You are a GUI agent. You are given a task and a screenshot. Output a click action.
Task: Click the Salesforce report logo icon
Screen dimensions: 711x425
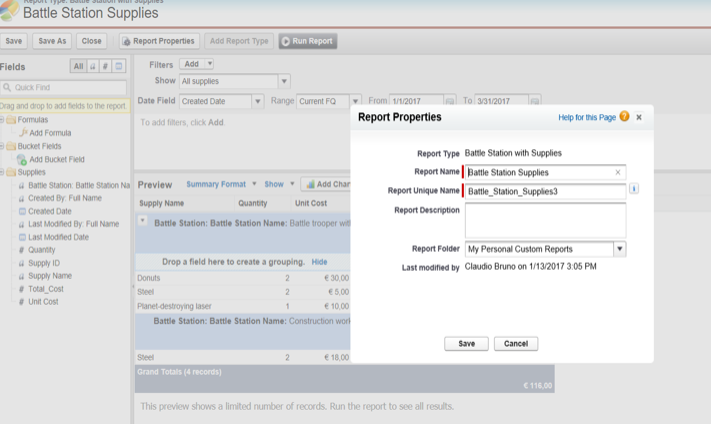[9, 10]
